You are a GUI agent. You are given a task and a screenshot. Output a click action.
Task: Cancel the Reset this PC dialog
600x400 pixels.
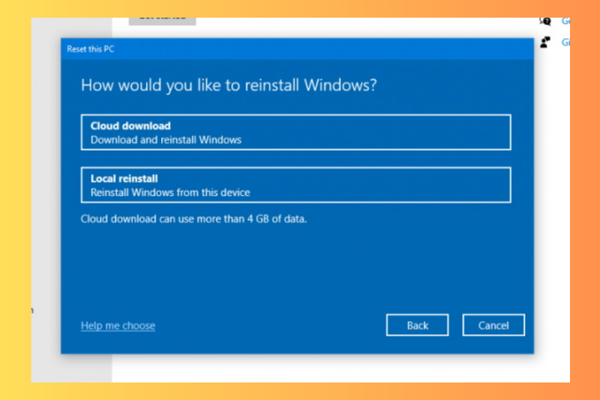pyautogui.click(x=493, y=325)
